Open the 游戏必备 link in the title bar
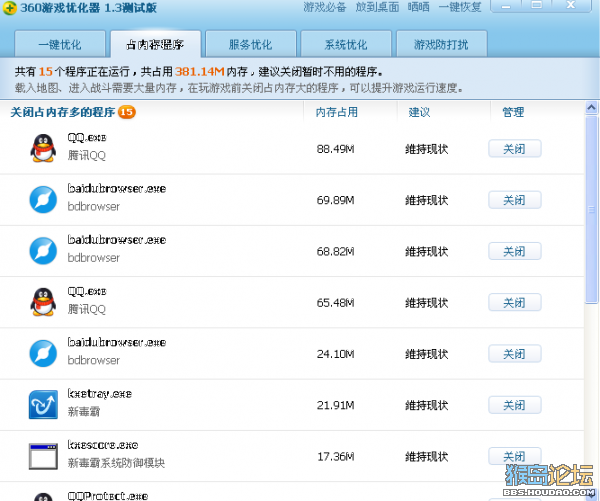This screenshot has height=501, width=600. click(x=324, y=7)
